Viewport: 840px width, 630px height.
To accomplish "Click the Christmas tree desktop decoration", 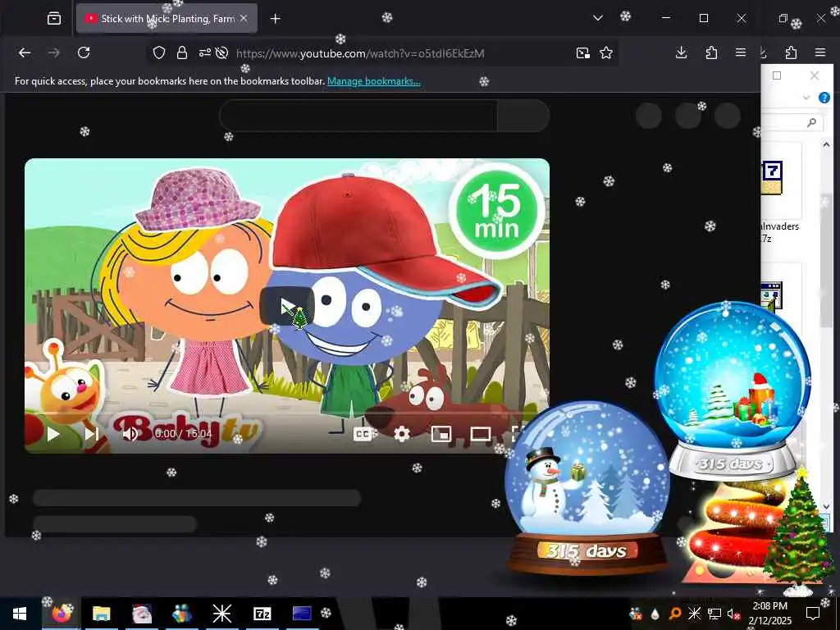I will click(799, 531).
